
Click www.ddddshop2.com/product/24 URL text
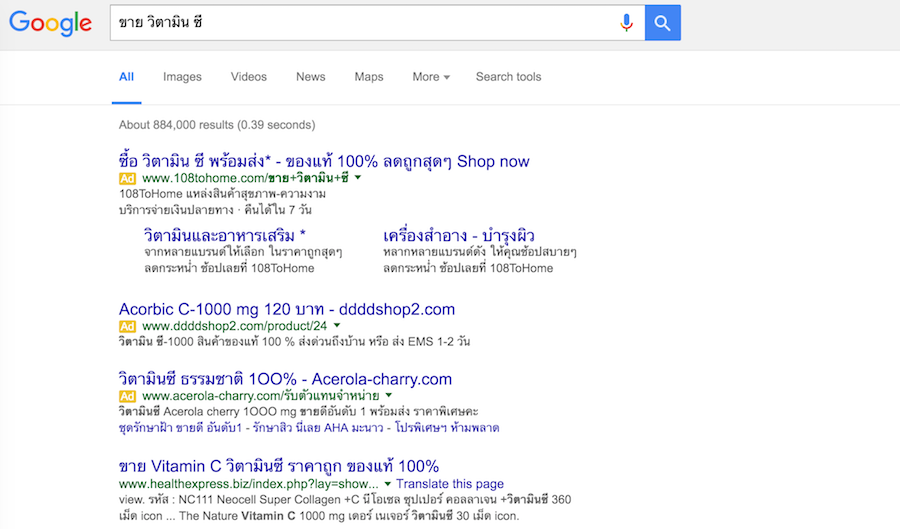(x=234, y=326)
